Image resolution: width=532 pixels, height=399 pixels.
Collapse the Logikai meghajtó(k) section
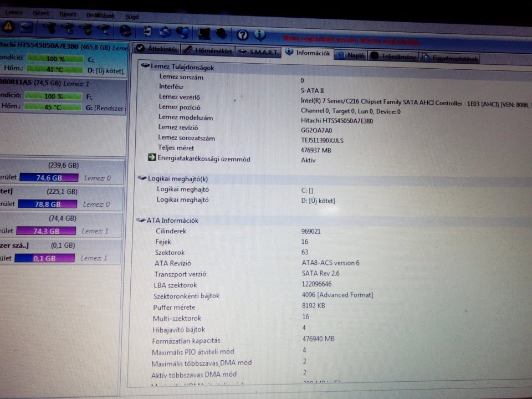pos(142,178)
